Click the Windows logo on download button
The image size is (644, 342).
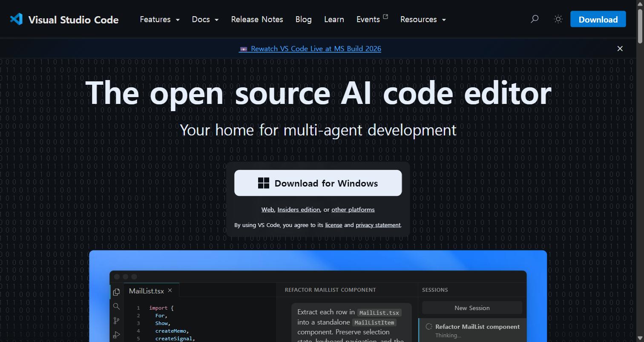pos(264,183)
